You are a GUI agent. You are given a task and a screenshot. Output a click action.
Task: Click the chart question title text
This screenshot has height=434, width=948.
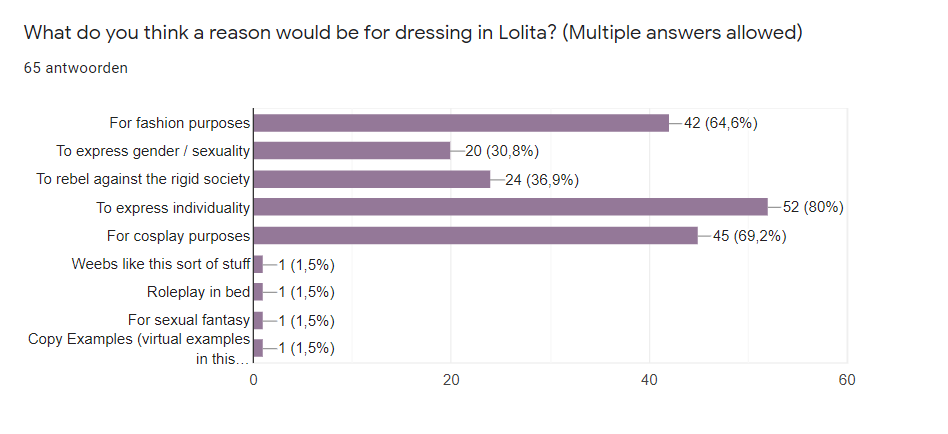pos(413,33)
